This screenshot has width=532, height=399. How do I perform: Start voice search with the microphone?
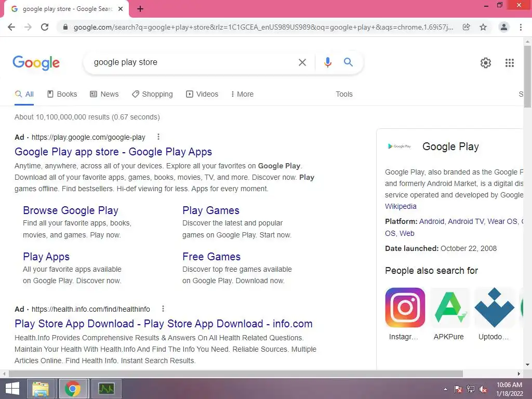[327, 62]
